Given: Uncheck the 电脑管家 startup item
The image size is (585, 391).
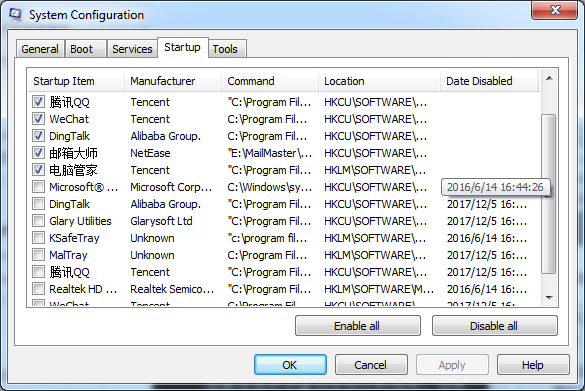Looking at the screenshot, I should click(x=38, y=170).
